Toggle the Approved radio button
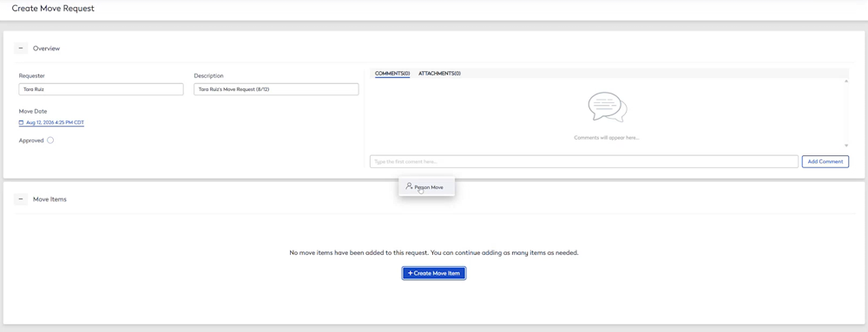 50,140
